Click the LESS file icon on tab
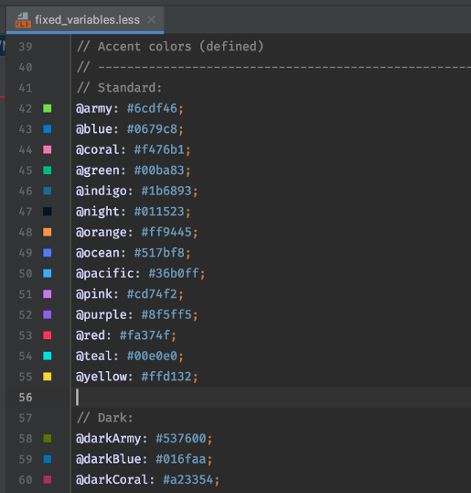 pos(23,20)
